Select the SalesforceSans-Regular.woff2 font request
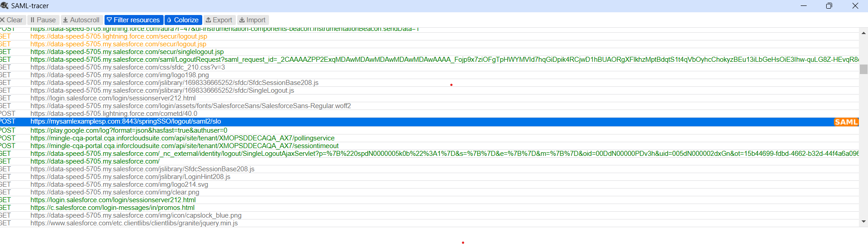 (429, 106)
